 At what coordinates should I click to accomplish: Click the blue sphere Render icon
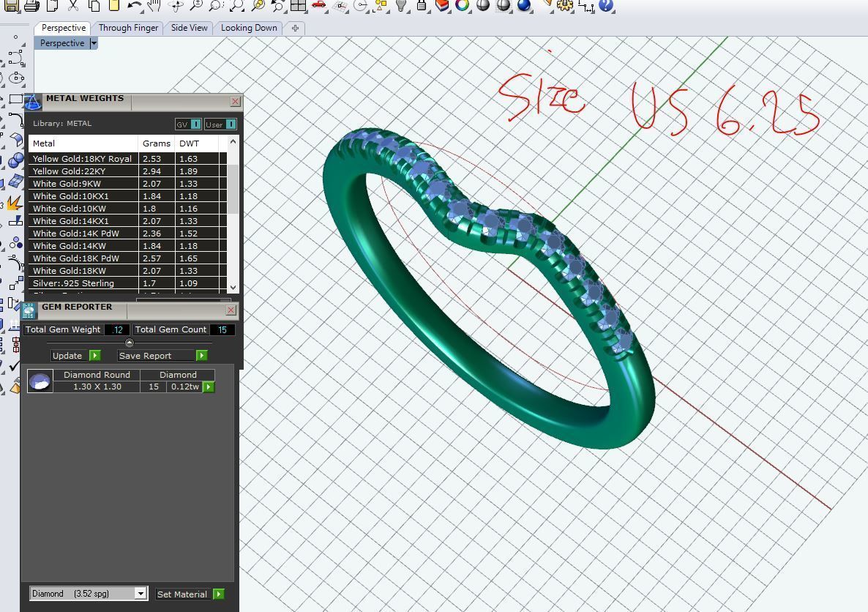click(x=524, y=6)
